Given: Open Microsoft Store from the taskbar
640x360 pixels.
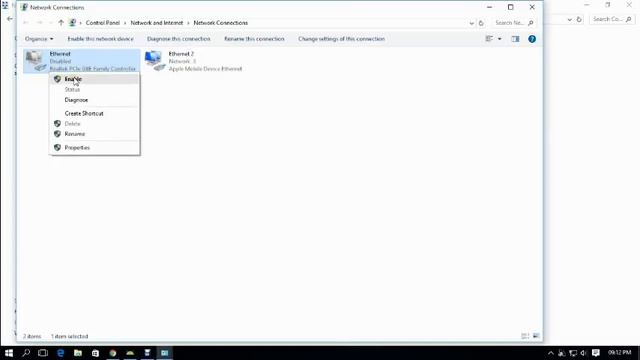Looking at the screenshot, I should pos(95,353).
